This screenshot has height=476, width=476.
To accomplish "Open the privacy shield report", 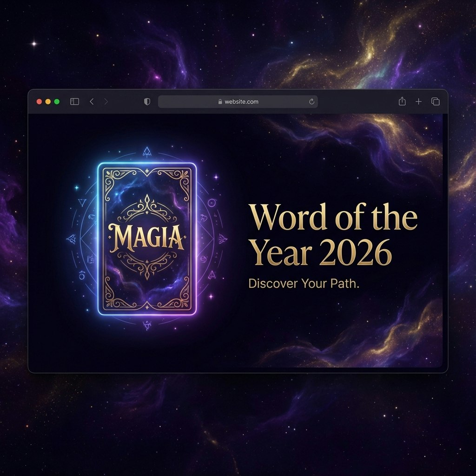I will [146, 101].
